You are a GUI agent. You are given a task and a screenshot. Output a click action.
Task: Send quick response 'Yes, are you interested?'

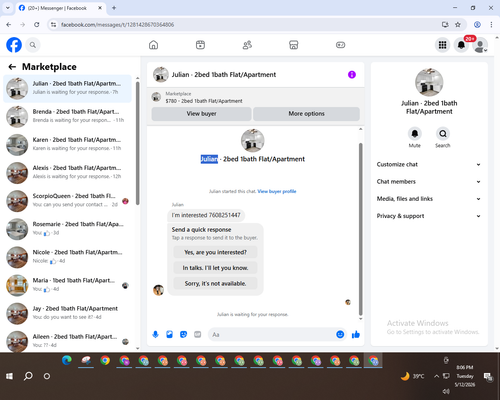coord(215,252)
